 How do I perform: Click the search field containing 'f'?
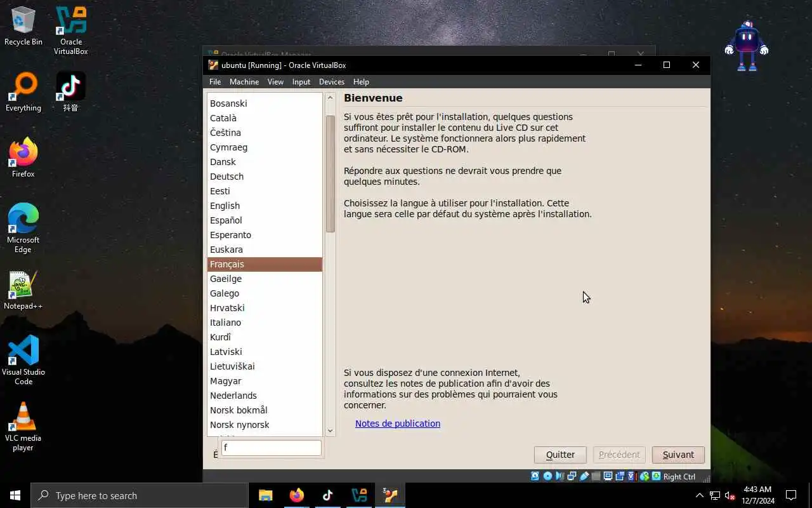point(271,448)
